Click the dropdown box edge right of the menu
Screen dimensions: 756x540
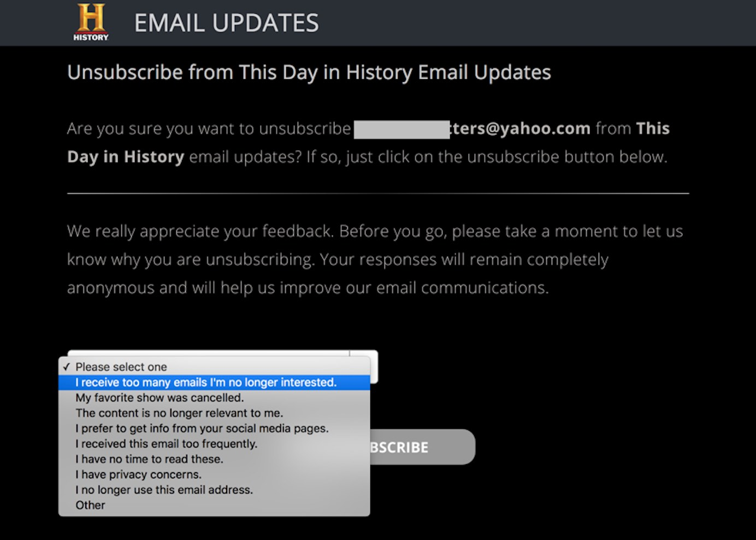373,366
